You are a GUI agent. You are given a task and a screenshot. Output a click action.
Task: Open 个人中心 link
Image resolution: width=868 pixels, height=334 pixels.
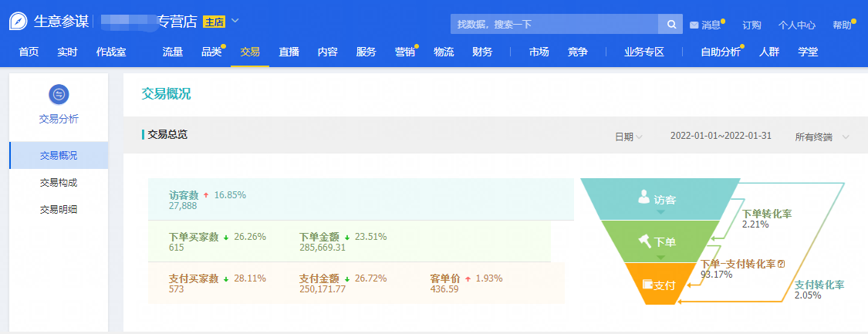pyautogui.click(x=797, y=25)
